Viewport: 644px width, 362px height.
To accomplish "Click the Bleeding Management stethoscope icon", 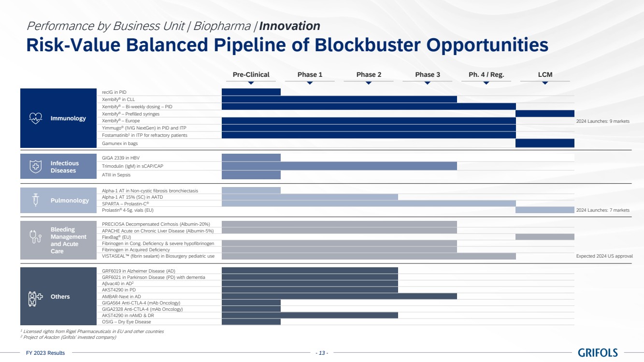I will 35,237.
